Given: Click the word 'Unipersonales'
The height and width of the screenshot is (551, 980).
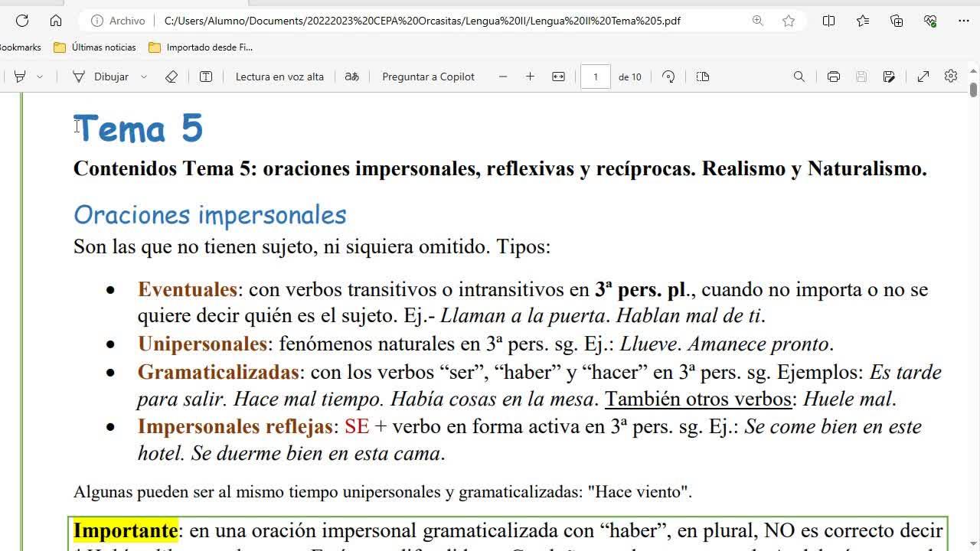Looking at the screenshot, I should [x=202, y=344].
